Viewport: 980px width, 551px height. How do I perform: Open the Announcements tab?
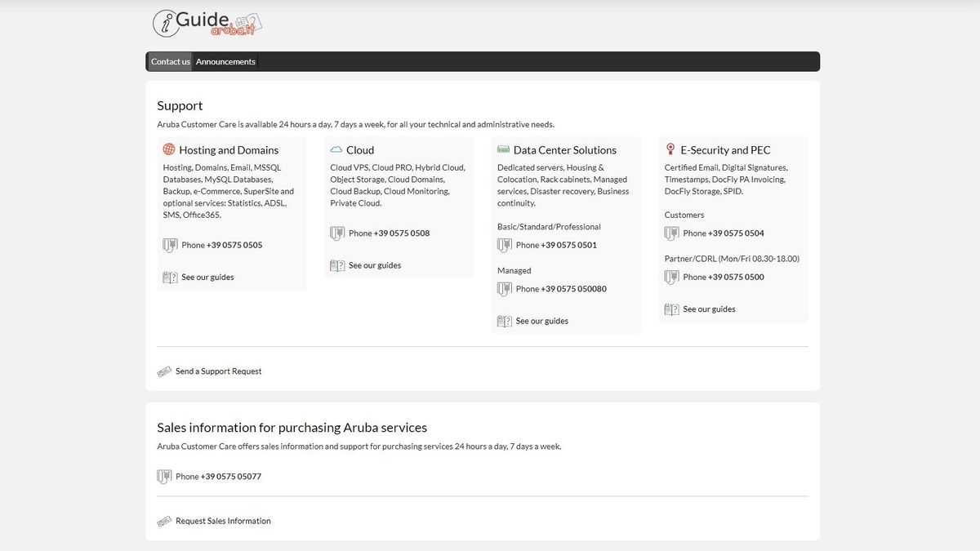pyautogui.click(x=225, y=61)
